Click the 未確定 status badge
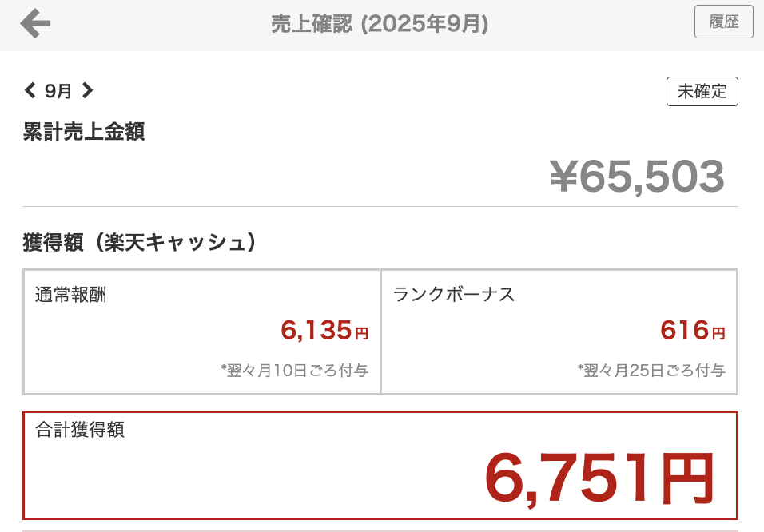This screenshot has width=764, height=532. (702, 92)
